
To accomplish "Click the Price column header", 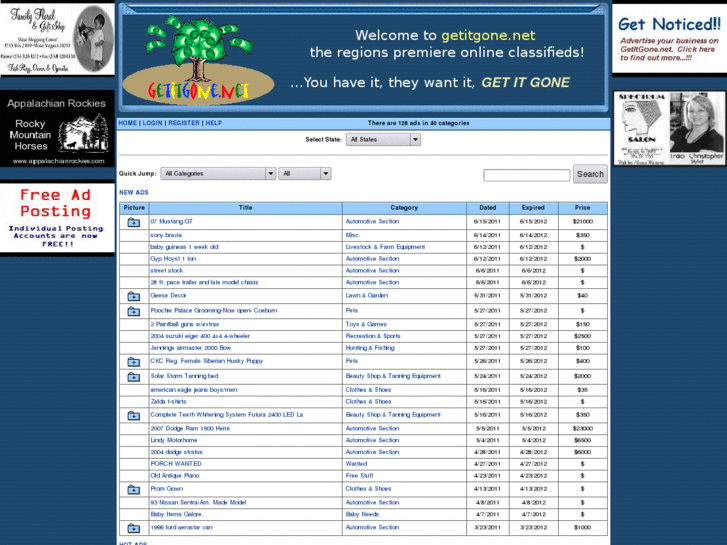I will pyautogui.click(x=583, y=208).
